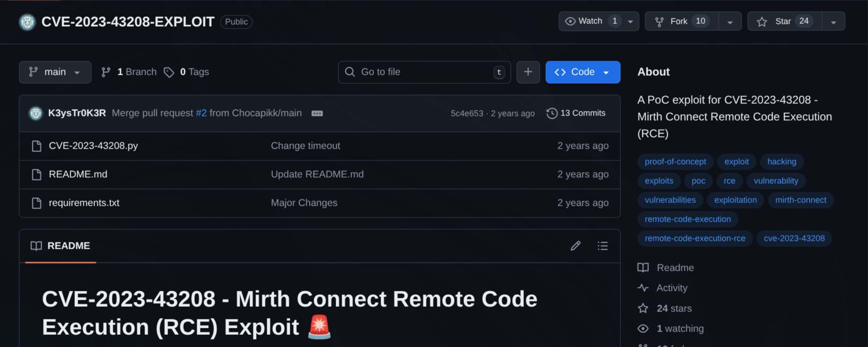868x347 pixels.
Task: Open the README outline list icon
Action: click(x=603, y=246)
